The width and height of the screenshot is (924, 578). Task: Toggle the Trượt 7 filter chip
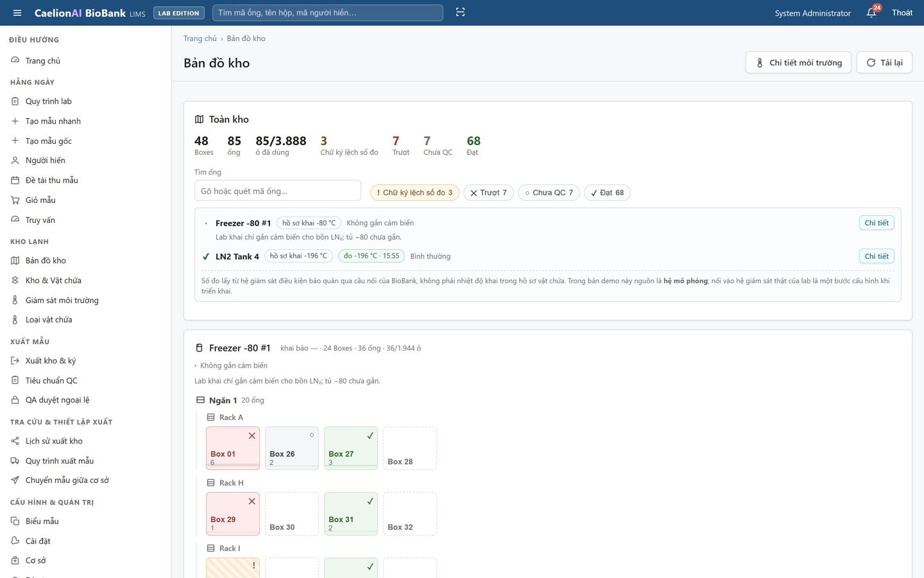pos(488,193)
